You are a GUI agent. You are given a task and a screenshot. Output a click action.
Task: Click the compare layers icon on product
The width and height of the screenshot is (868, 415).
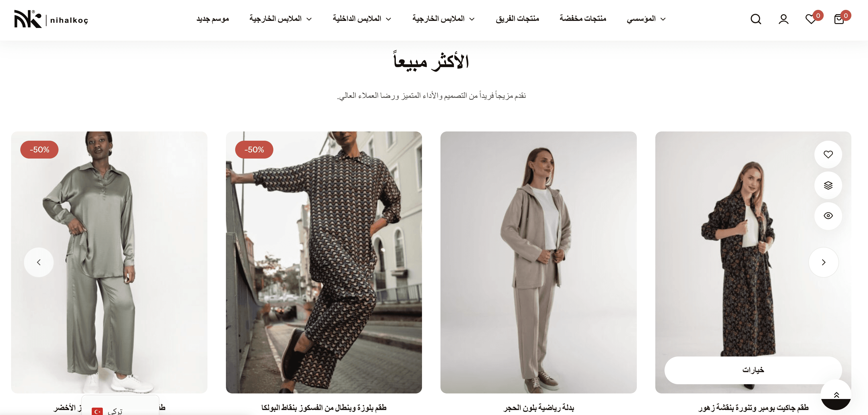[x=828, y=185]
